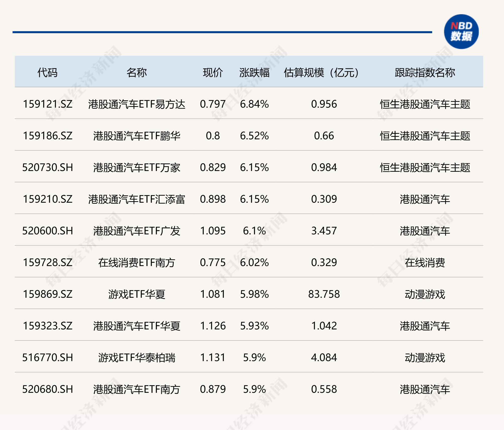This screenshot has height=430, width=504.
Task: Click the scale value 0.558
Action: pyautogui.click(x=324, y=389)
